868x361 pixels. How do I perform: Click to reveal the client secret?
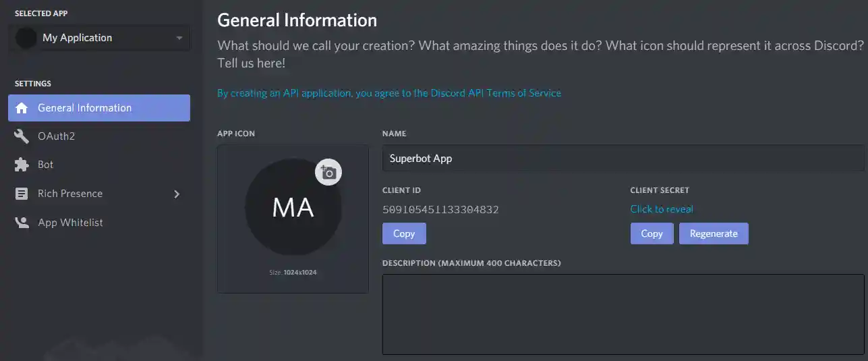point(661,209)
